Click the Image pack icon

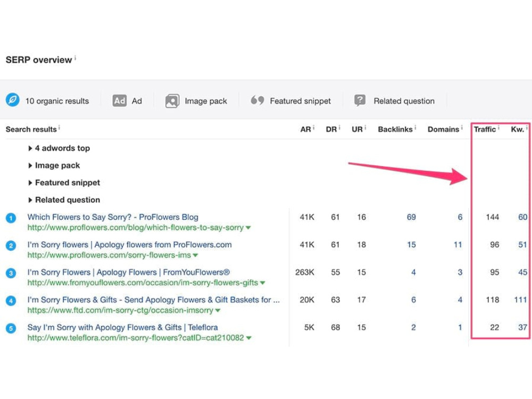coord(172,101)
